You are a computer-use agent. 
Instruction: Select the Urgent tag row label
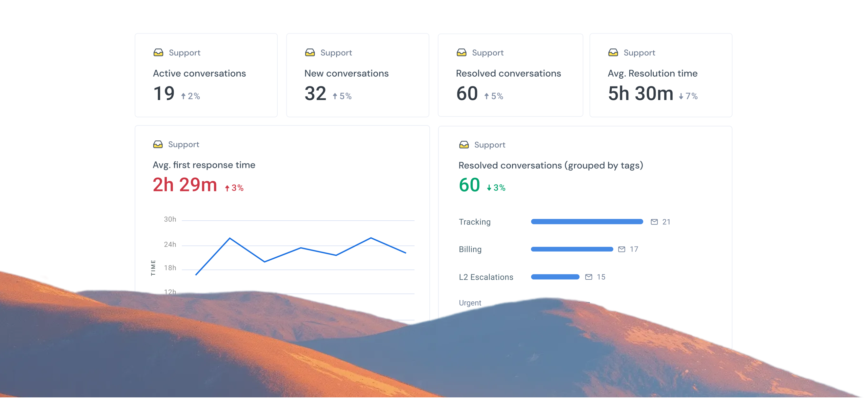[x=470, y=303]
